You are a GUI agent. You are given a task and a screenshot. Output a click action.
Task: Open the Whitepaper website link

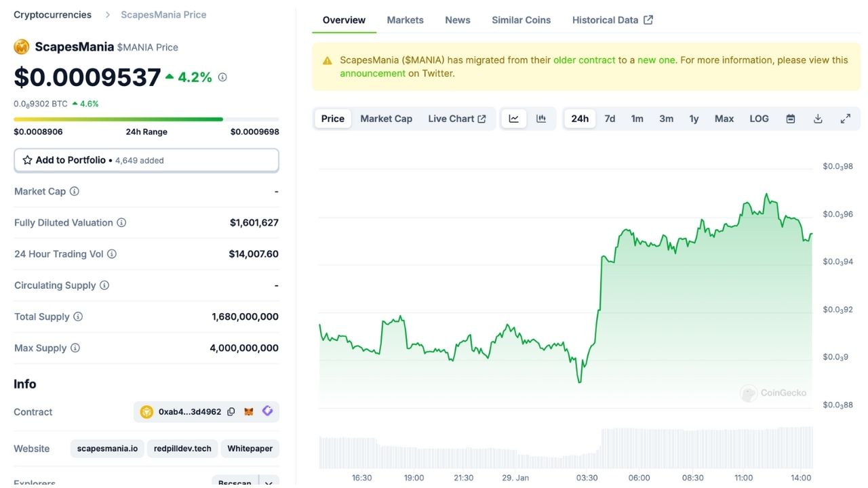(x=250, y=448)
